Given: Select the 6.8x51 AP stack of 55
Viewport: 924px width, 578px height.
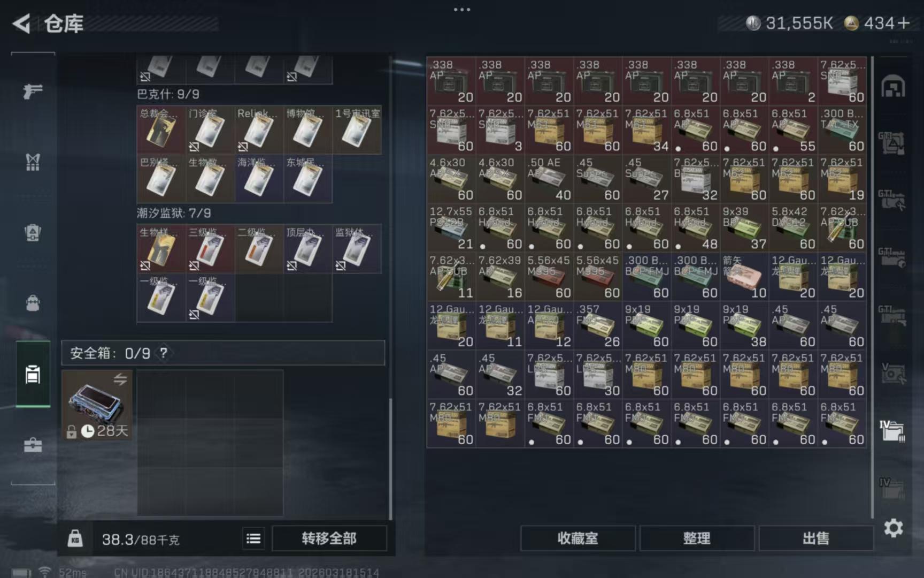Looking at the screenshot, I should click(793, 130).
